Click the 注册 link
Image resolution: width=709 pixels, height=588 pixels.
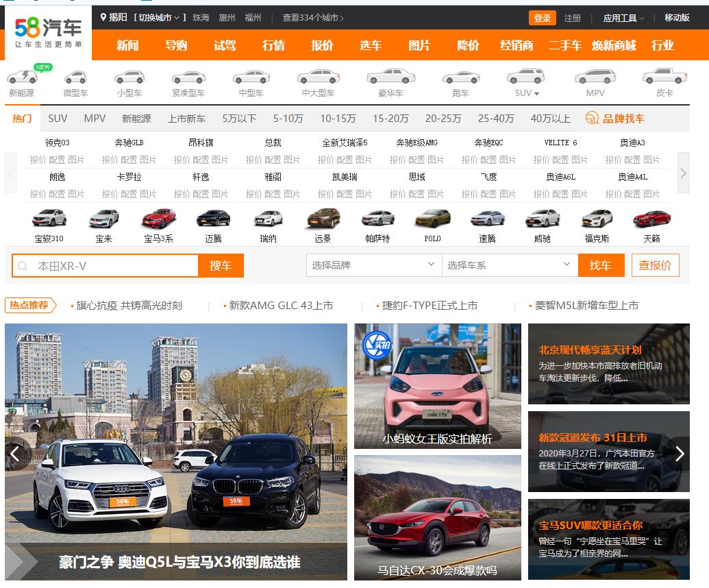coord(572,18)
